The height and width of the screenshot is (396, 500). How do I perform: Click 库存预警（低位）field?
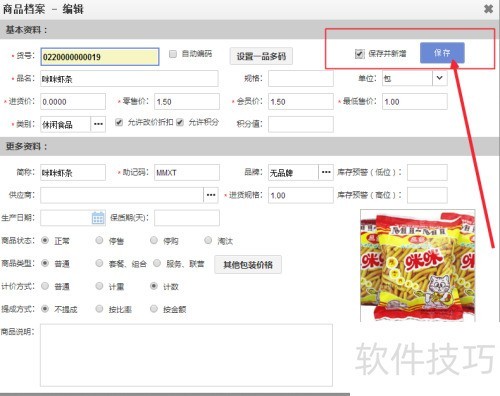pos(427,172)
